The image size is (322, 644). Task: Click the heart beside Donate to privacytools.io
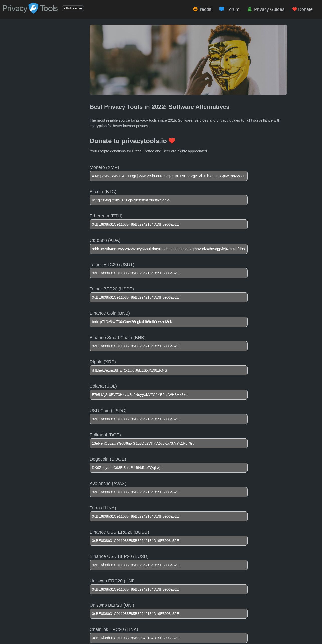pos(172,141)
